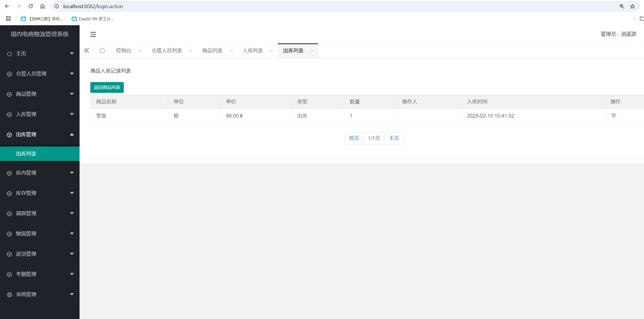644x319 pixels.
Task: Select 出库列表 in the sidebar
Action: pyautogui.click(x=26, y=154)
